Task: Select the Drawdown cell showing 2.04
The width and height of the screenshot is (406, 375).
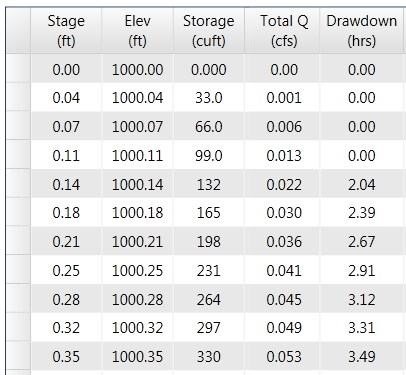Action: (362, 184)
